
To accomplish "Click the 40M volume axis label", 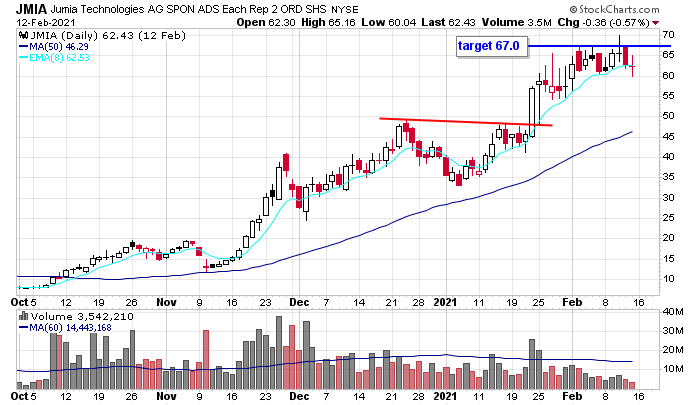I will tap(673, 312).
